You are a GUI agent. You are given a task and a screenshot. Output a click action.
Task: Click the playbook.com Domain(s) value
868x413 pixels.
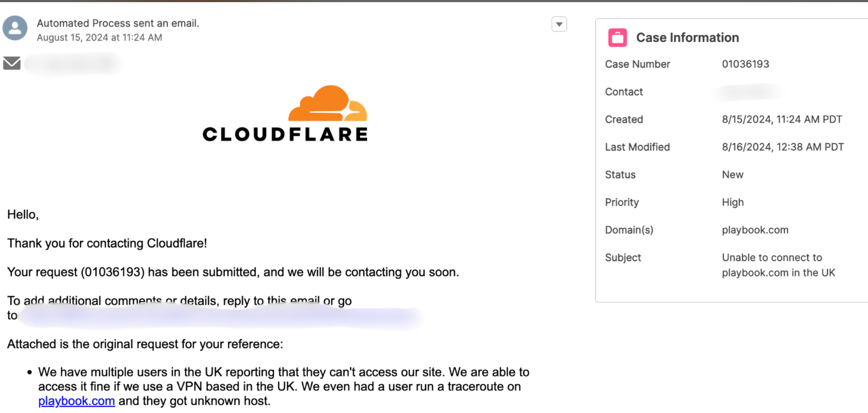755,230
